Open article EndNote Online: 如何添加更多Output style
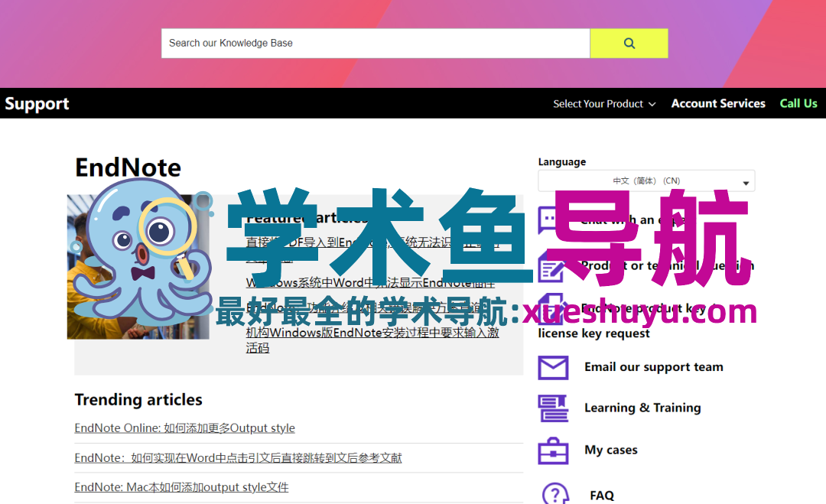 pos(185,428)
